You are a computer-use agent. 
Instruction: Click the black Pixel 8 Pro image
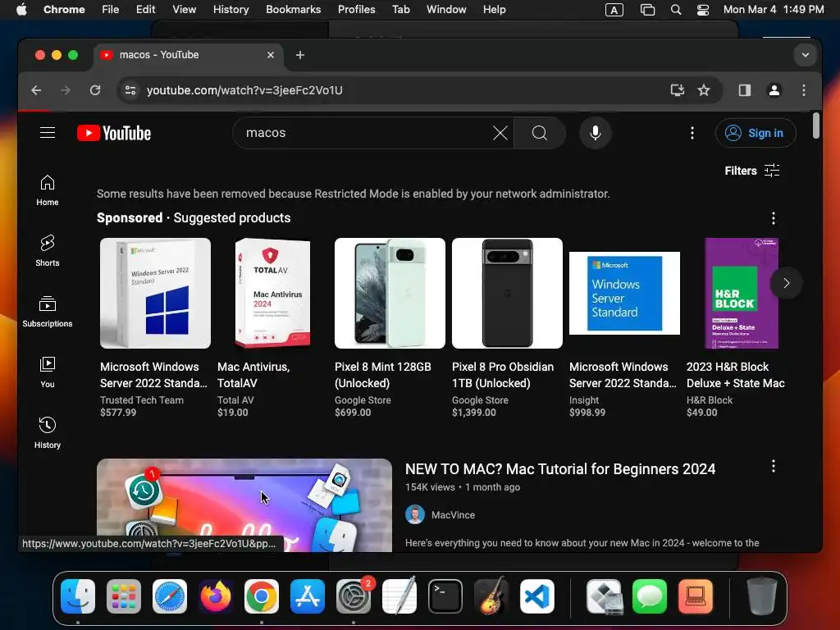(507, 293)
